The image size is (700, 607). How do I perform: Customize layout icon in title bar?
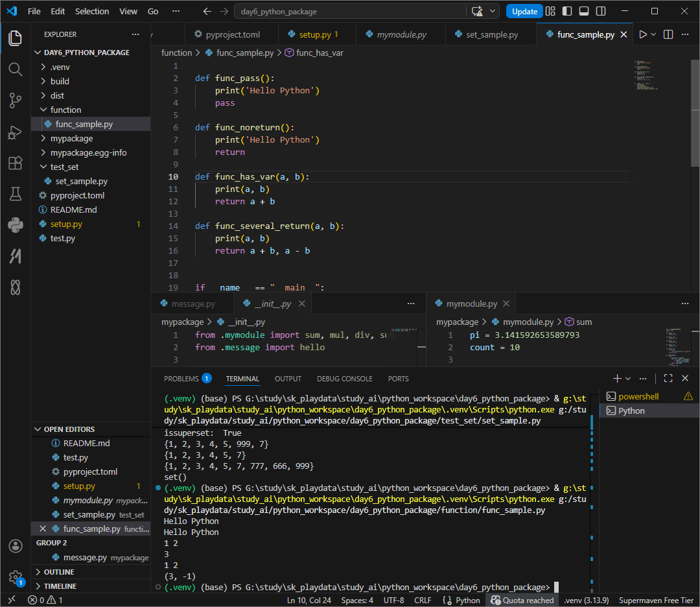coord(550,11)
